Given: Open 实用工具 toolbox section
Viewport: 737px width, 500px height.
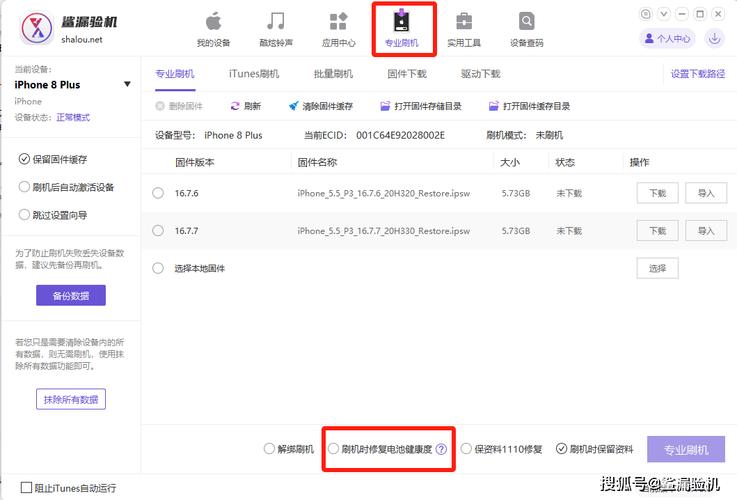Looking at the screenshot, I should point(464,29).
